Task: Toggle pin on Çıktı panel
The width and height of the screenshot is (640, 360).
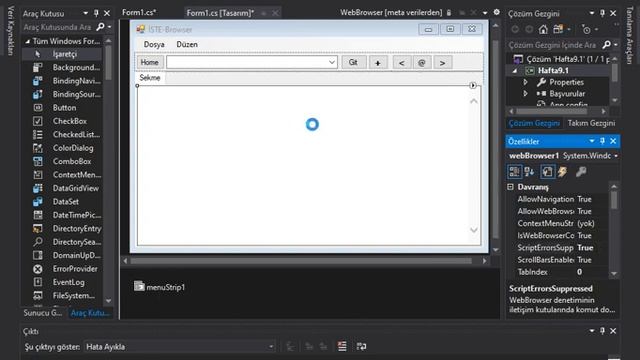Action: [x=602, y=331]
